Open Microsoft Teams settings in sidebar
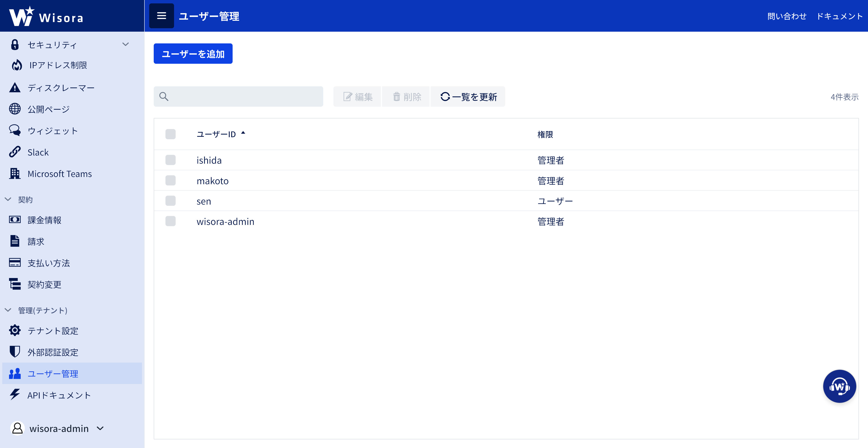The image size is (868, 448). coord(59,174)
